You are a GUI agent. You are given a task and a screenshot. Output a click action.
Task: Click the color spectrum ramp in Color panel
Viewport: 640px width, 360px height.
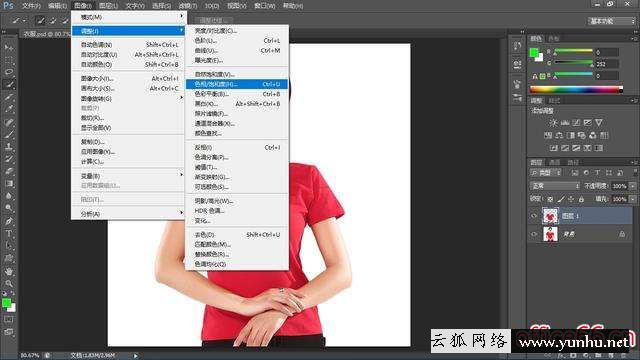[576, 89]
